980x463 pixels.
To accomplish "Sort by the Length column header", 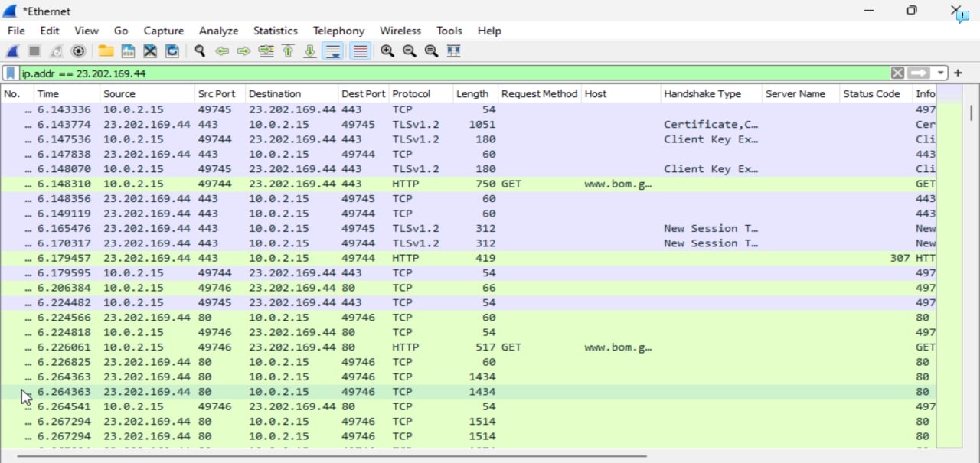I will tap(475, 94).
